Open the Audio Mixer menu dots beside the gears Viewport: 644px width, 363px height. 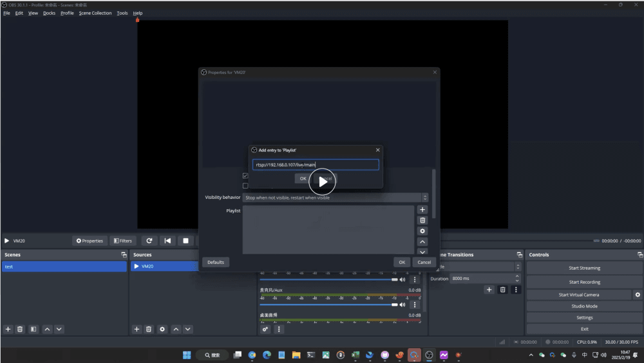tap(279, 329)
